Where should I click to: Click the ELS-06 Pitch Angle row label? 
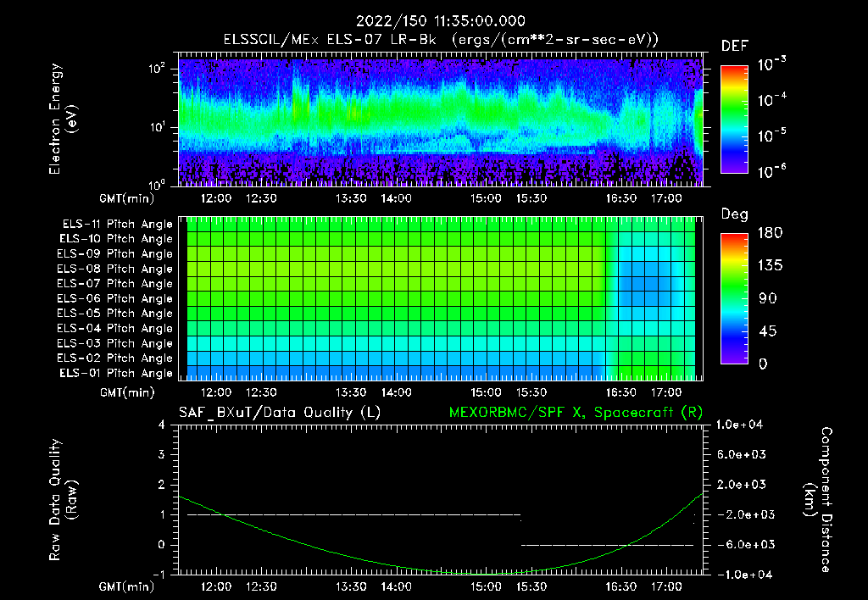(x=115, y=298)
